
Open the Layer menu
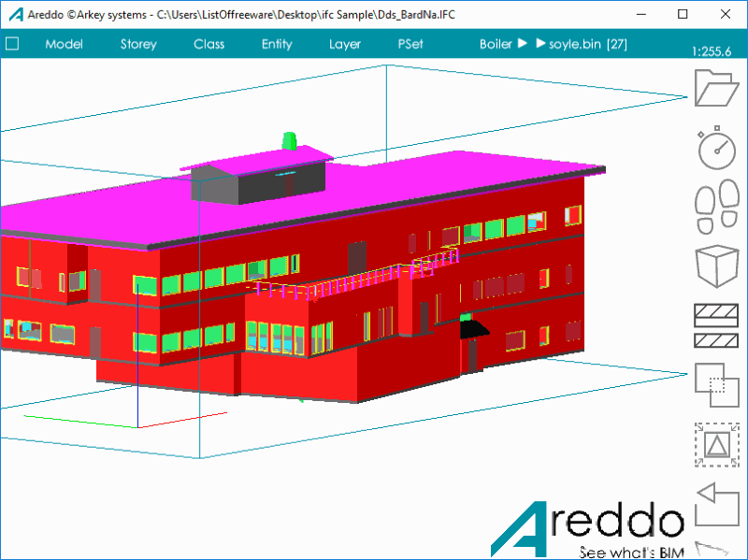(345, 44)
